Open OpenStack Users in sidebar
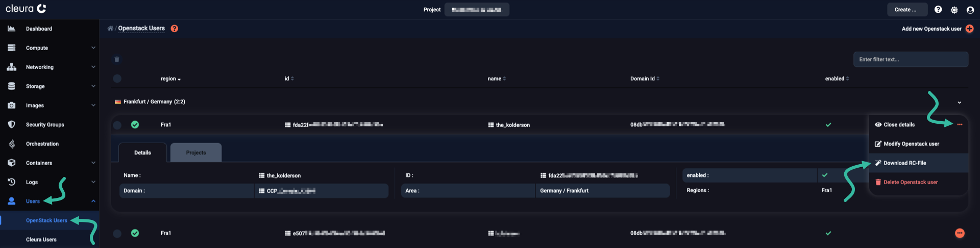The height and width of the screenshot is (248, 980). pos(46,220)
